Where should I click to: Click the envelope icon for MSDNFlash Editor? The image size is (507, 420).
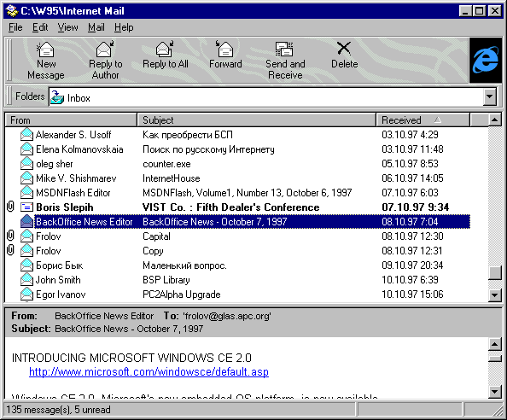coord(26,192)
